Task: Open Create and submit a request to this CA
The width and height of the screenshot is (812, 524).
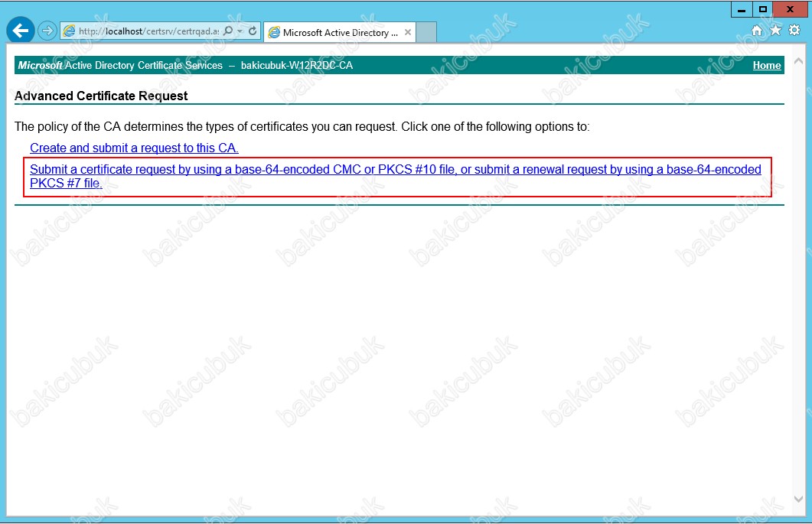Action: pos(134,148)
